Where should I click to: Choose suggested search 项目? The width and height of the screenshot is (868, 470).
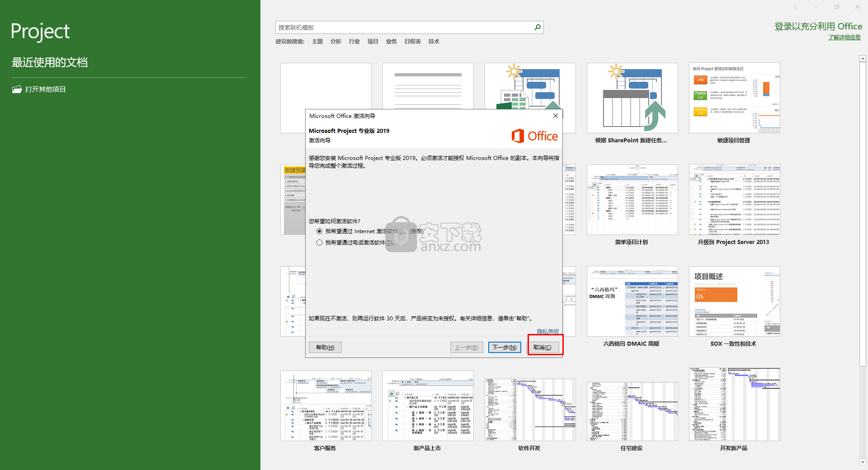coord(373,42)
